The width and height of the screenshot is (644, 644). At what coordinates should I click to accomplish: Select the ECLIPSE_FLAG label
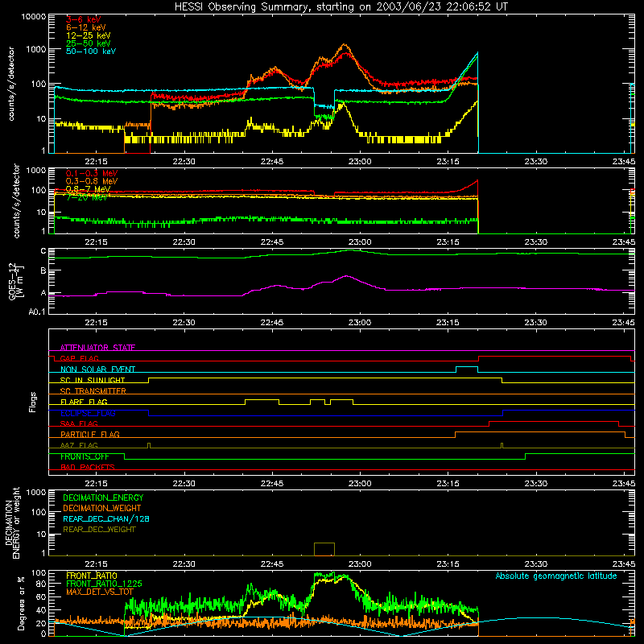pos(88,413)
